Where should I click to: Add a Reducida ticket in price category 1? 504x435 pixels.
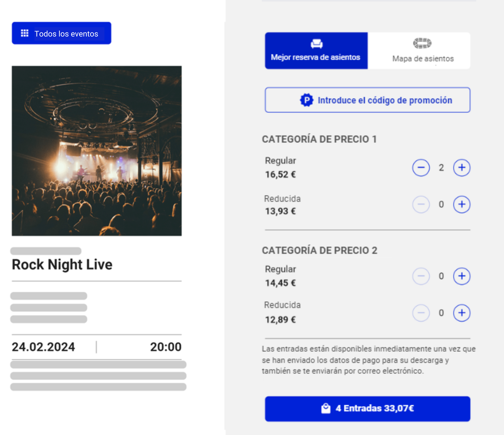click(461, 204)
